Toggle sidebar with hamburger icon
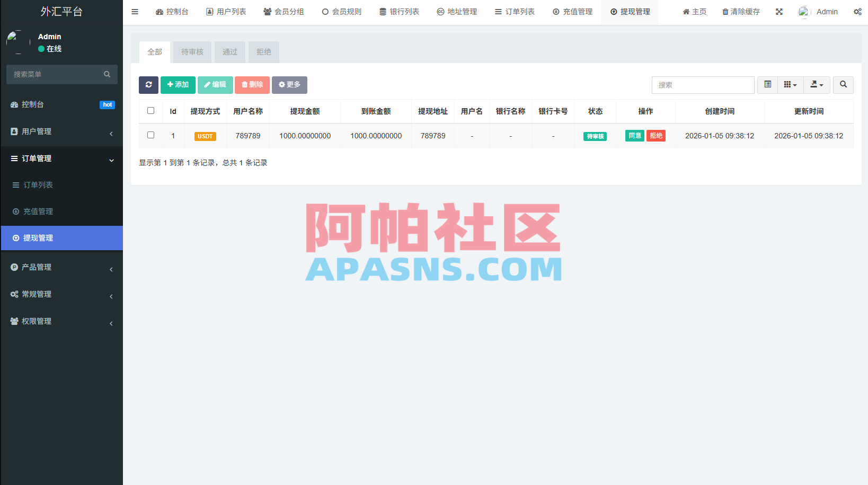The image size is (868, 485). pyautogui.click(x=135, y=12)
